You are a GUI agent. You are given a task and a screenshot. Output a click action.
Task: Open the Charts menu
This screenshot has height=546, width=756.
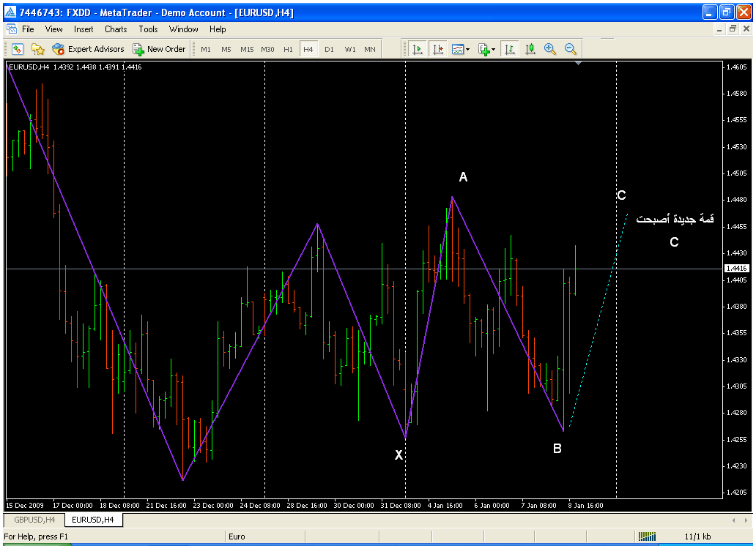(x=116, y=29)
